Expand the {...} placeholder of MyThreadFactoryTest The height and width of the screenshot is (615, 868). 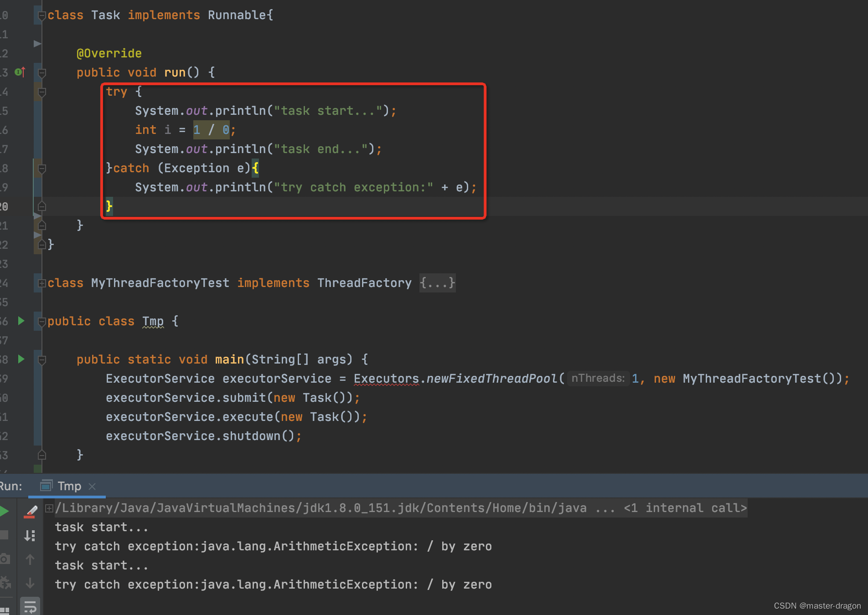[437, 283]
